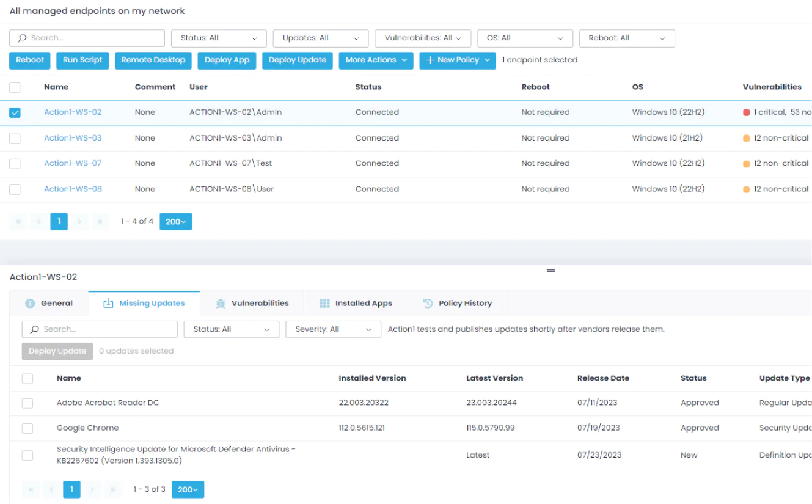
Task: Click orange vulnerability indicator for Action1-WS-07
Action: coord(746,164)
